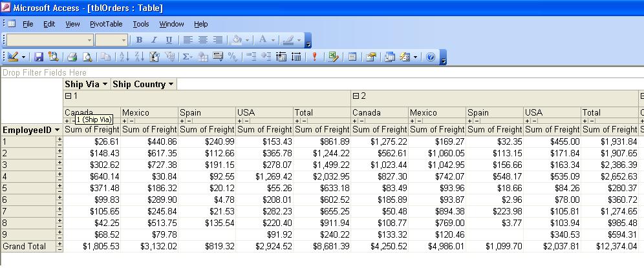Click the Line Color pen button
This screenshot has width=644, height=268.
288,40
